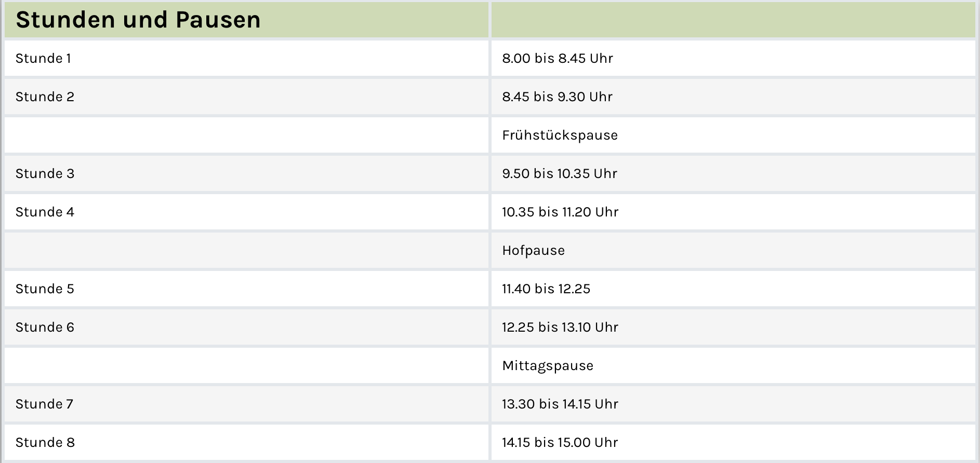Select the 'Stunde 2' row label
The width and height of the screenshot is (980, 463).
[45, 97]
